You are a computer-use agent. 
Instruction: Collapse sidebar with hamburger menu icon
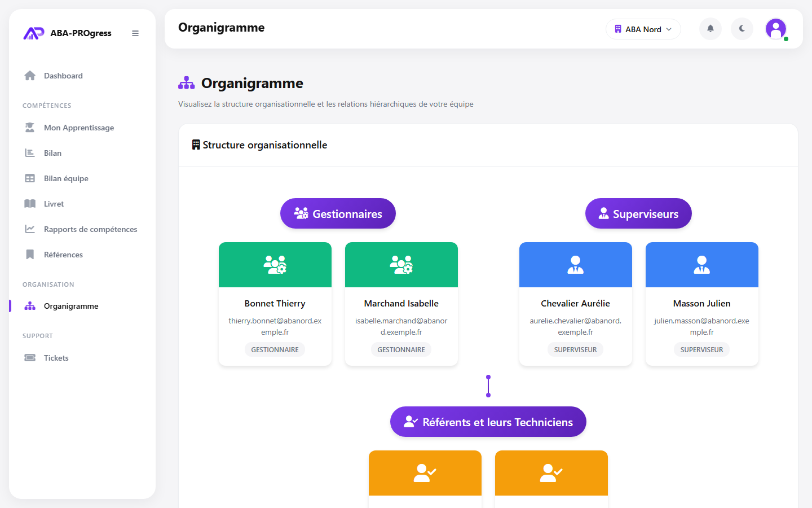click(x=135, y=33)
